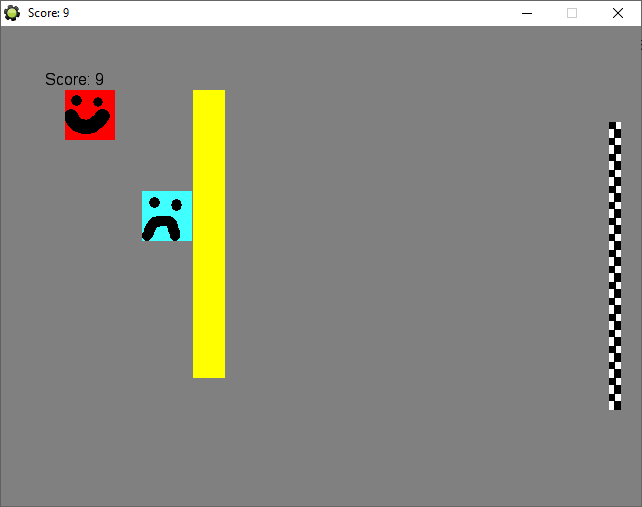Click the green gear application icon
Screen dimensions: 642x507
point(12,13)
